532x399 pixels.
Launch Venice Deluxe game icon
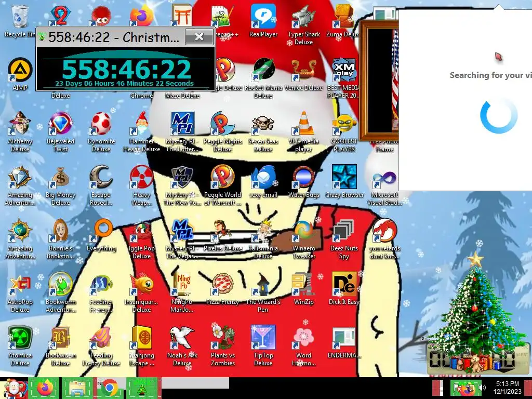[x=303, y=70]
